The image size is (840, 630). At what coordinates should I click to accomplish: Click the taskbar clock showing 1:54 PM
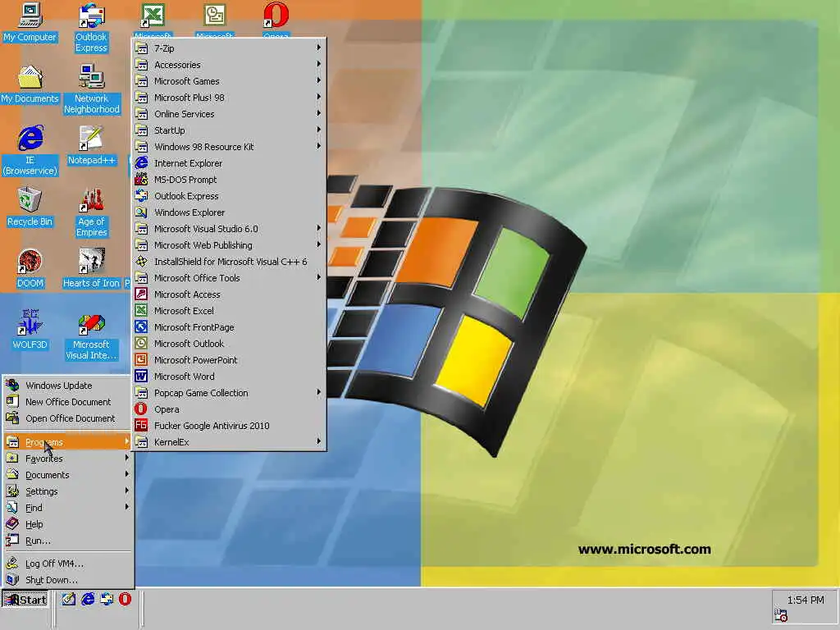(x=806, y=600)
